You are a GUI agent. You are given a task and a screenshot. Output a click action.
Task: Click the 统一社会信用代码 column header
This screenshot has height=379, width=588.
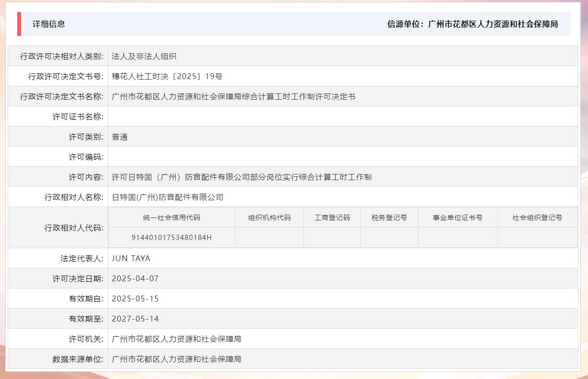[171, 217]
